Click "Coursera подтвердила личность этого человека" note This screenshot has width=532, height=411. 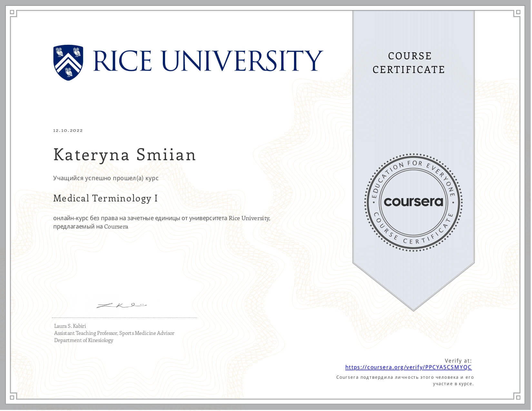tap(405, 380)
